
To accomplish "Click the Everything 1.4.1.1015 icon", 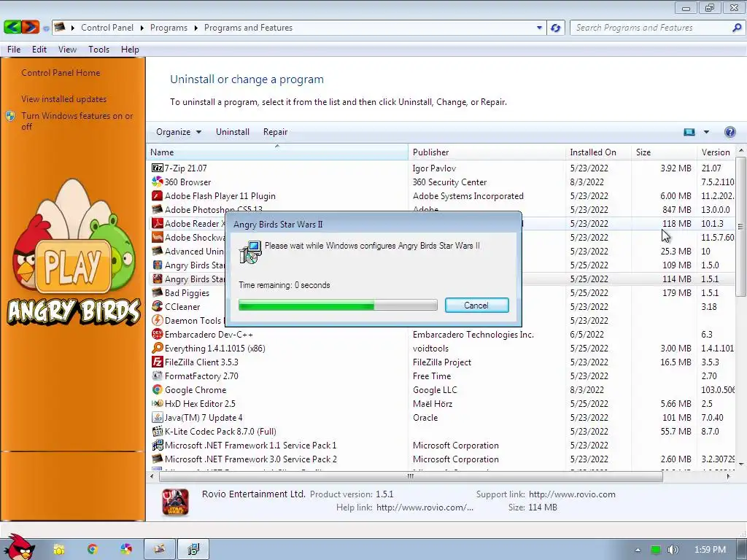I will (158, 348).
